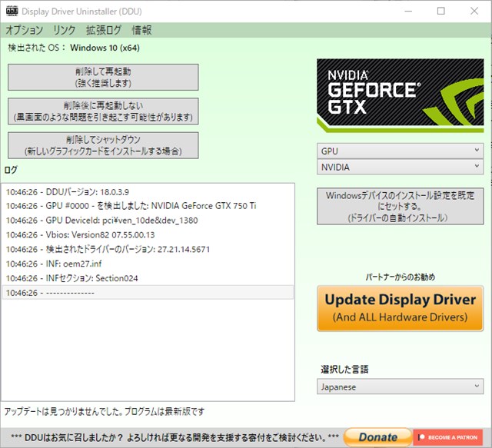492x448 pixels.
Task: Open the オプション menu
Action: tap(24, 30)
